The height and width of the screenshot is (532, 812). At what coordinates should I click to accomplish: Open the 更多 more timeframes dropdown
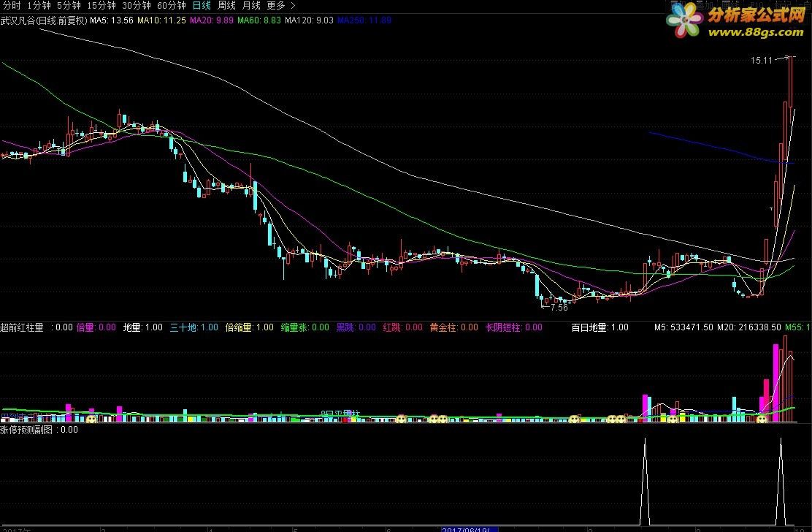click(280, 6)
